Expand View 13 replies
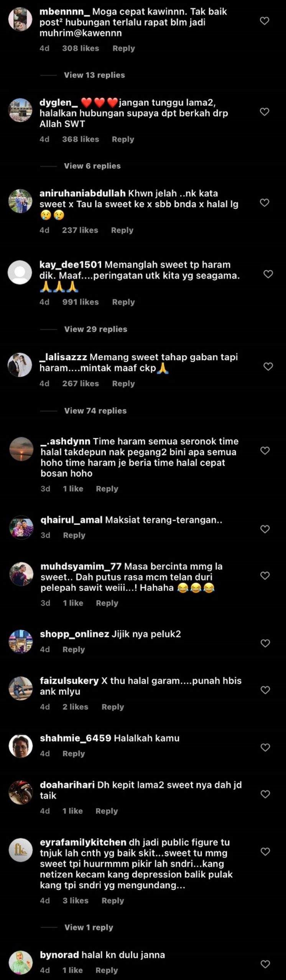Viewport: 286px width, 980px height. [x=94, y=75]
